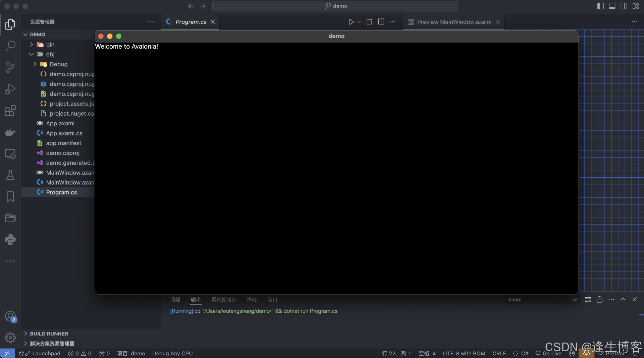The width and height of the screenshot is (644, 358).
Task: Open the 端口 panel tab
Action: (272, 300)
